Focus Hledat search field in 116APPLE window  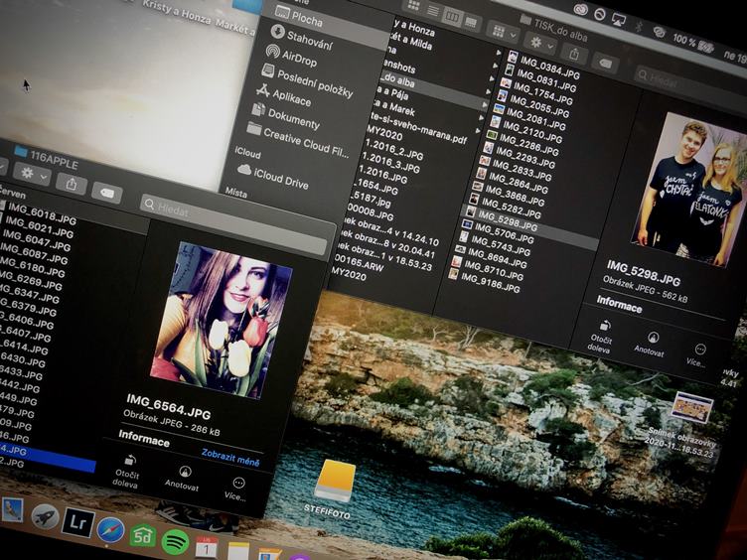tap(234, 226)
